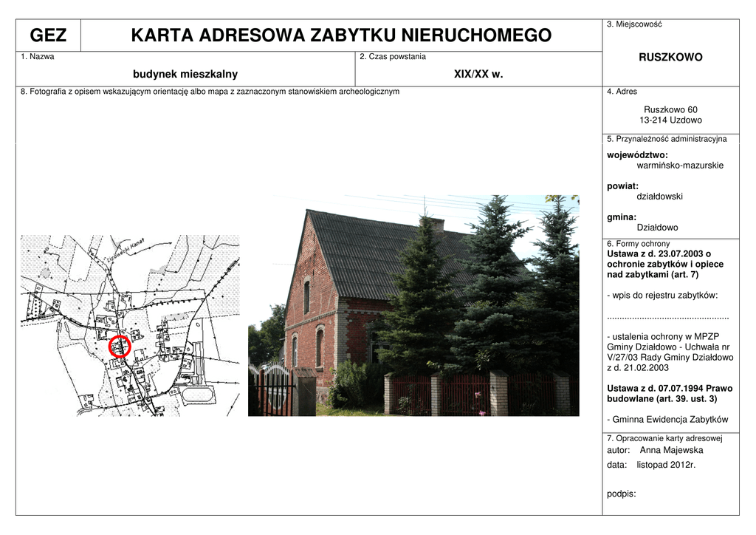Click the title KARTA ADRESOWA ZABYTKU NIERUCHOMEGO
Image resolution: width=756 pixels, height=535 pixels.
pyautogui.click(x=340, y=35)
